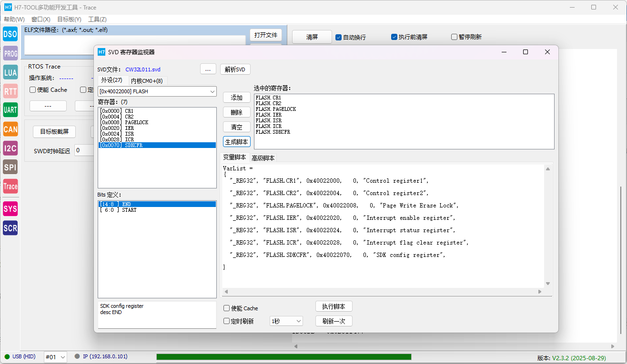
Task: Select the [14:8] END bit field
Action: click(157, 204)
